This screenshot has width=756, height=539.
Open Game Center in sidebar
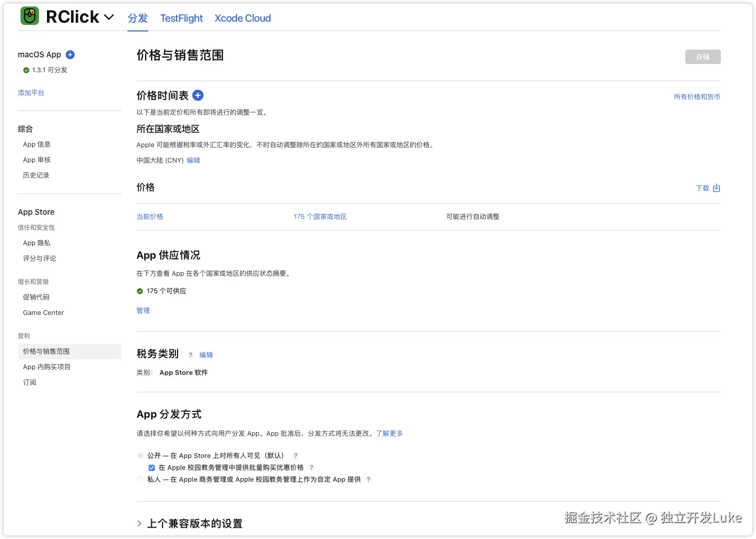tap(43, 313)
